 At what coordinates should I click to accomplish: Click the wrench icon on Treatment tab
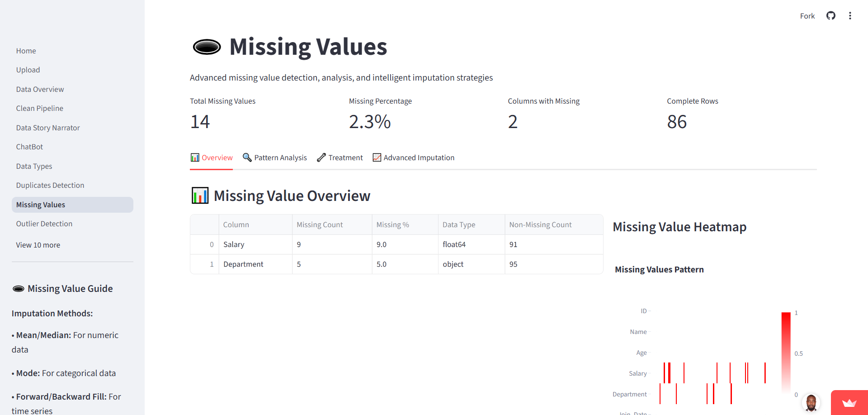321,157
